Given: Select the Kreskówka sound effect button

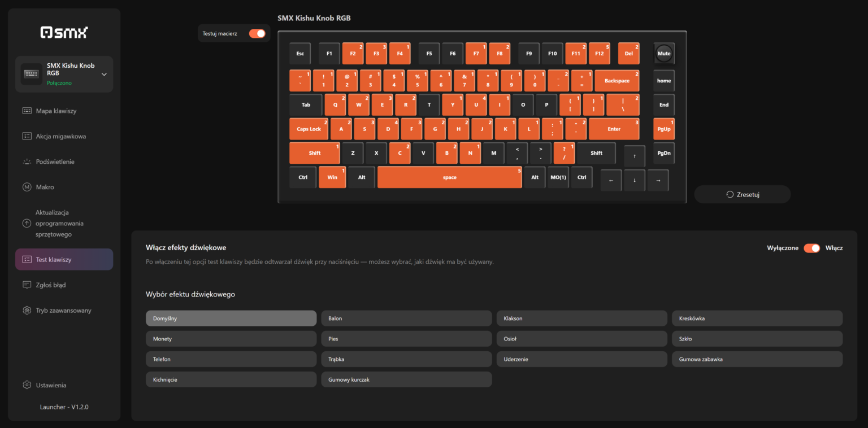Looking at the screenshot, I should [757, 318].
